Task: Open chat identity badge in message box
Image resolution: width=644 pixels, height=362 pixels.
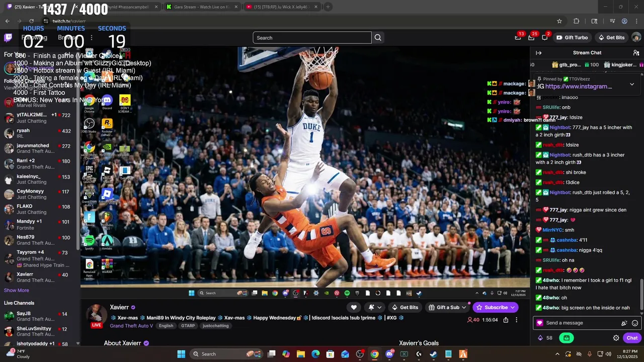Action: tap(540, 323)
